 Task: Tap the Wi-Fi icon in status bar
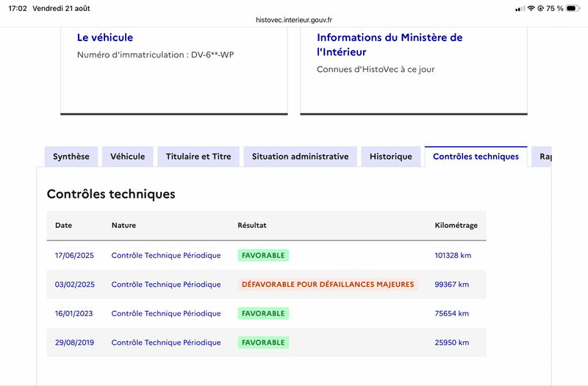click(531, 8)
